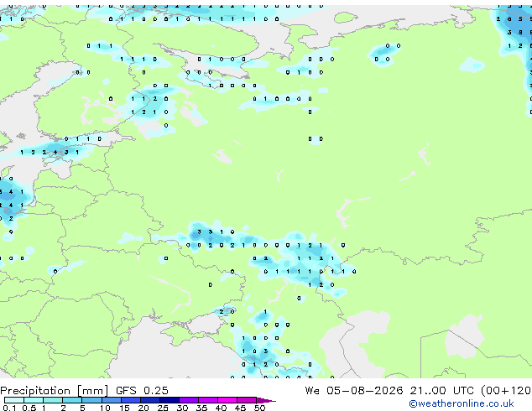Click the '50' legend scale label
Image resolution: width=532 pixels, height=411 pixels.
(259, 408)
